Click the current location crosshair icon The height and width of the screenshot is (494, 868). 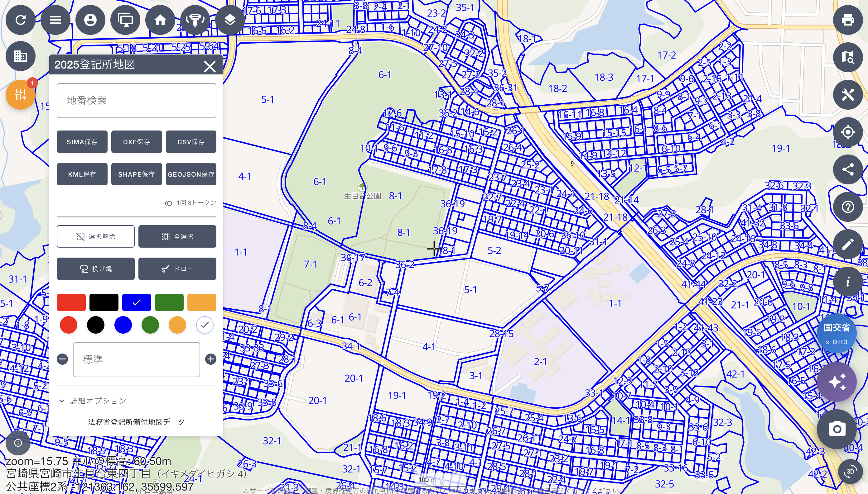coord(848,132)
